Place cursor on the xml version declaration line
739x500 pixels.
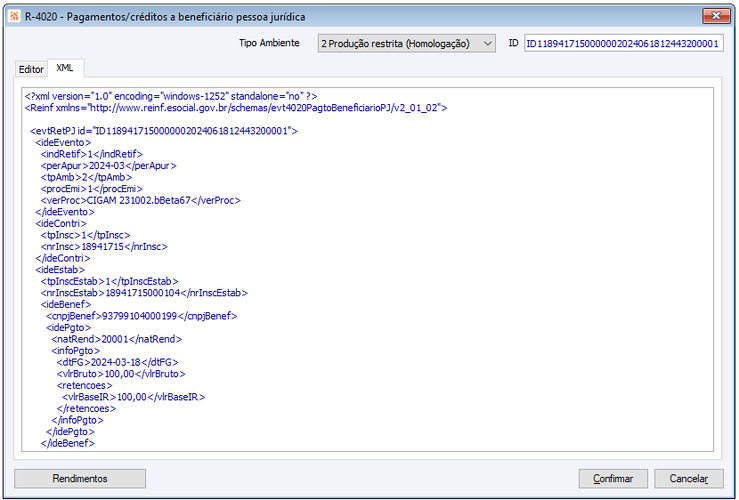171,96
